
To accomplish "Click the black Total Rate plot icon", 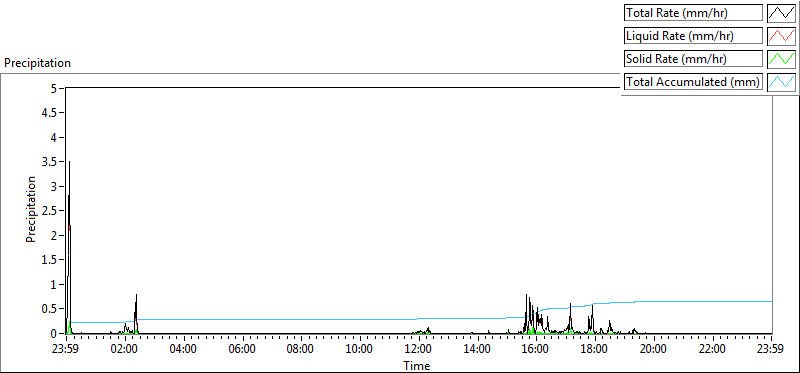I will (781, 13).
